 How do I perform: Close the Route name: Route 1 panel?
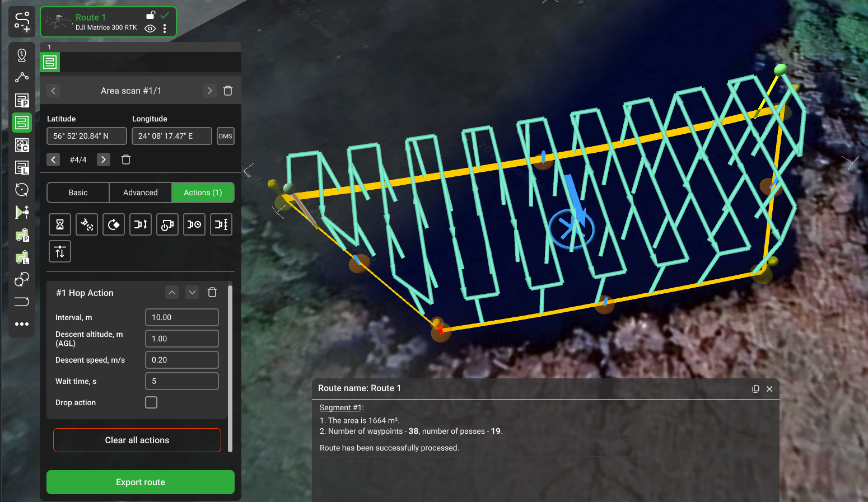769,389
